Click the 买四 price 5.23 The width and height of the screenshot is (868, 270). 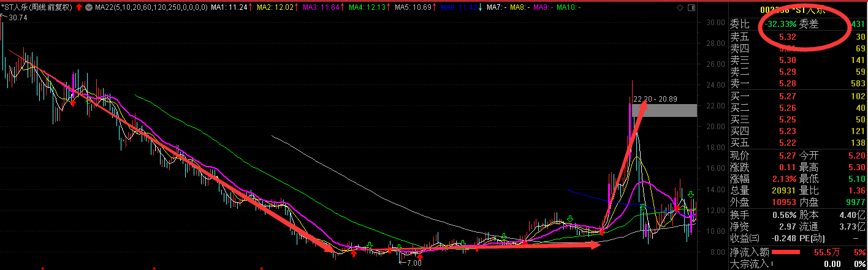tap(788, 131)
